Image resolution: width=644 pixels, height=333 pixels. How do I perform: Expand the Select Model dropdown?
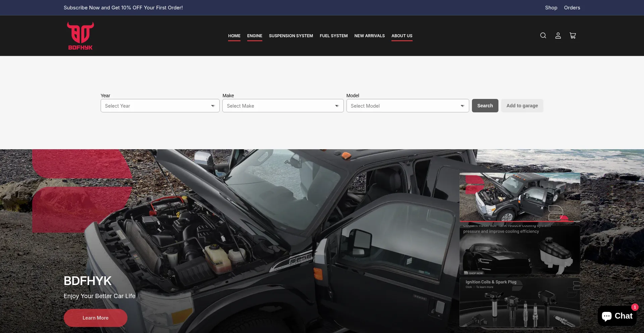(x=408, y=106)
